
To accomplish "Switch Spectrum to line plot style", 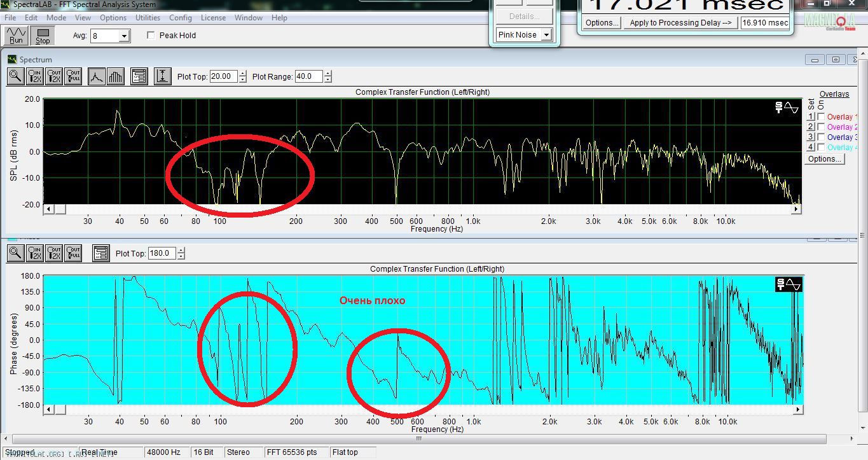I will point(96,76).
